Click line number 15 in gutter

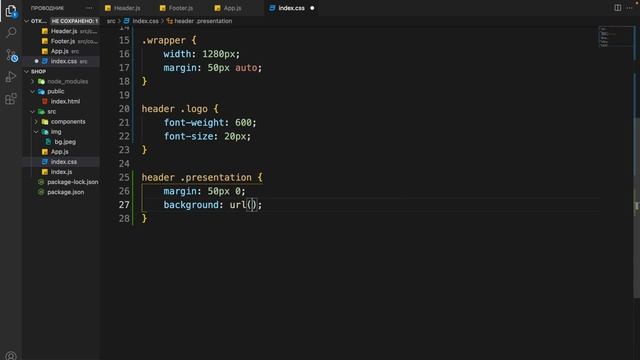[124, 40]
